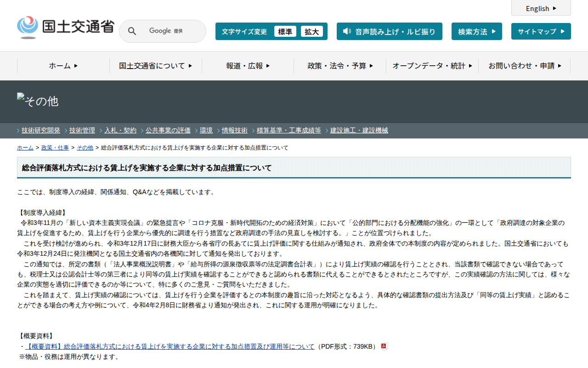Viewport: 588px width, 368px height.
Task: Click breadcrumb ホーム link
Action: click(25, 148)
